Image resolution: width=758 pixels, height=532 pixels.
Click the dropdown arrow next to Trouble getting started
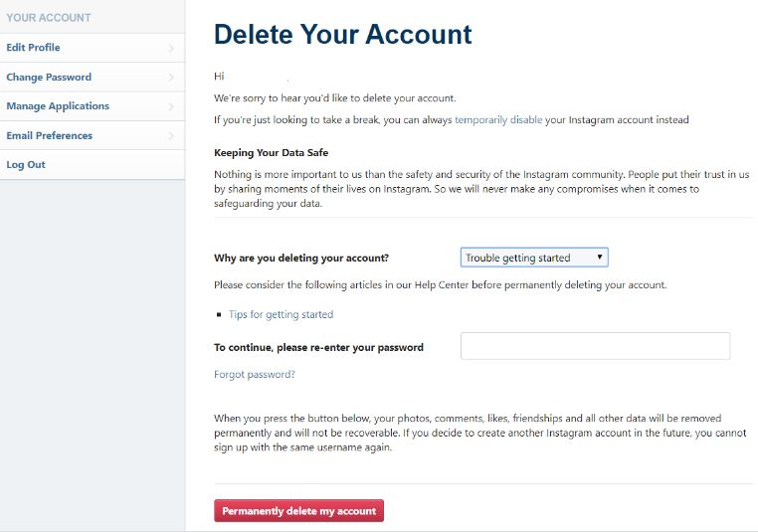tap(600, 258)
